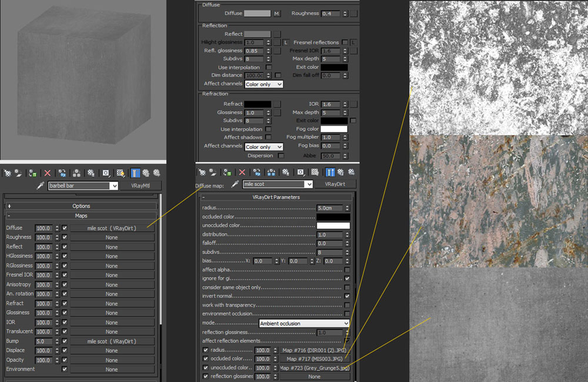Click the red X Reset Map icon in left toolbar
The image size is (588, 382).
point(48,173)
